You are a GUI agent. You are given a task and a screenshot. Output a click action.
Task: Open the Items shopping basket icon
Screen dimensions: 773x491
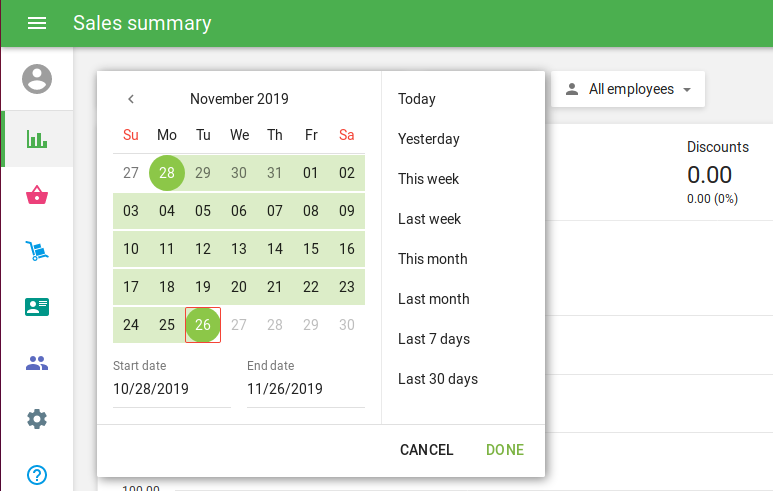click(x=37, y=195)
